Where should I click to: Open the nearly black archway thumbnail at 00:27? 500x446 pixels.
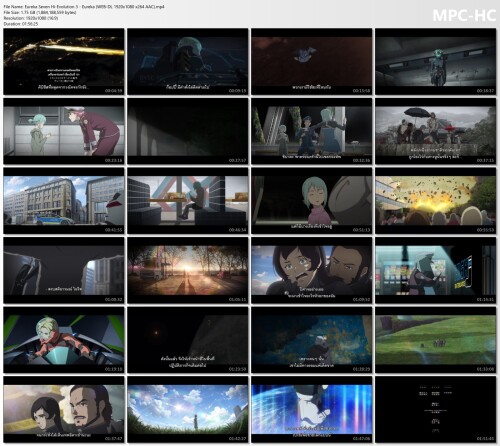tap(188, 131)
